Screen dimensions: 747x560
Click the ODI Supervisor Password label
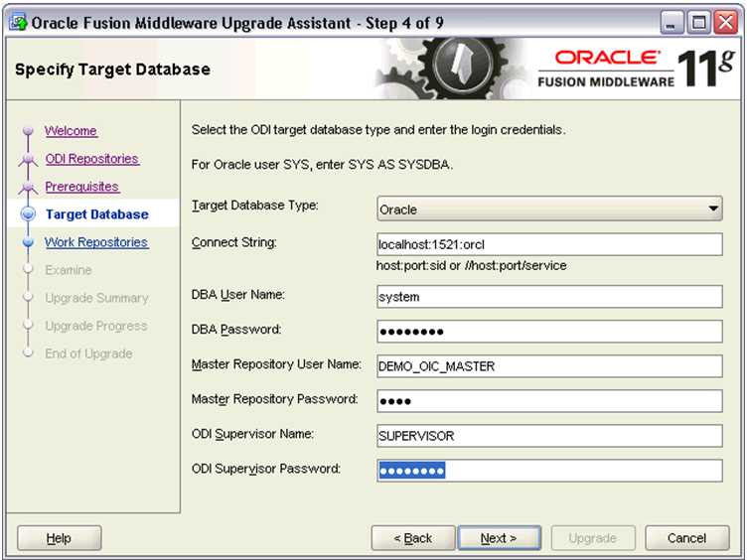266,469
